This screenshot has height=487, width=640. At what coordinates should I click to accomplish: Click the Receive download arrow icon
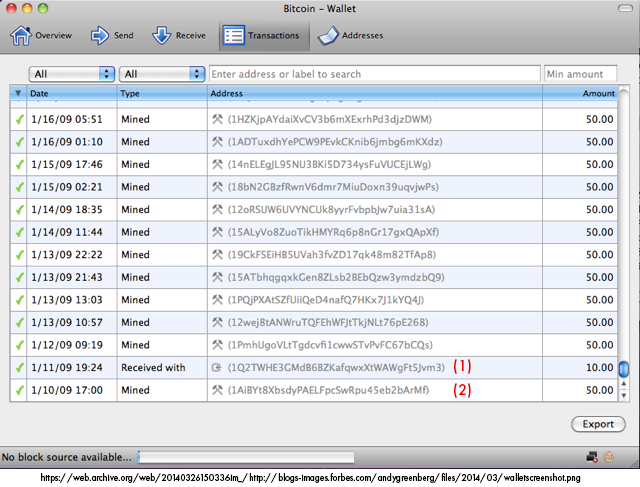coord(161,36)
